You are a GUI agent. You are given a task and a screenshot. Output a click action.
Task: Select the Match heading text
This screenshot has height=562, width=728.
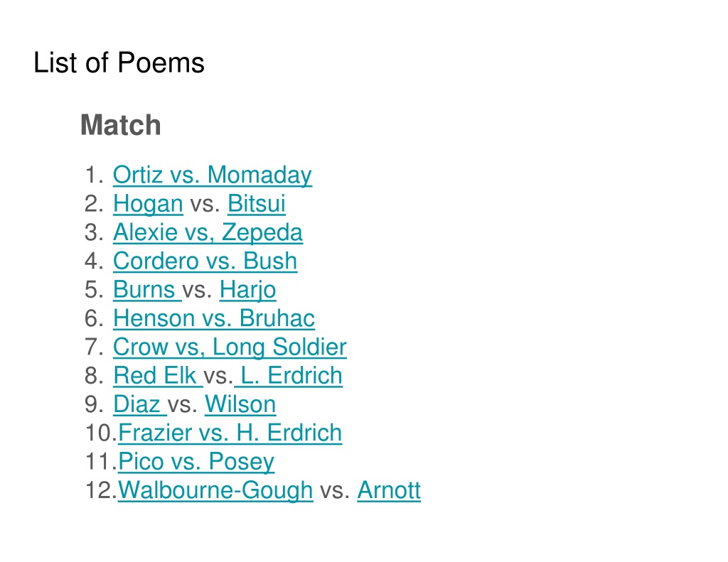point(121,125)
